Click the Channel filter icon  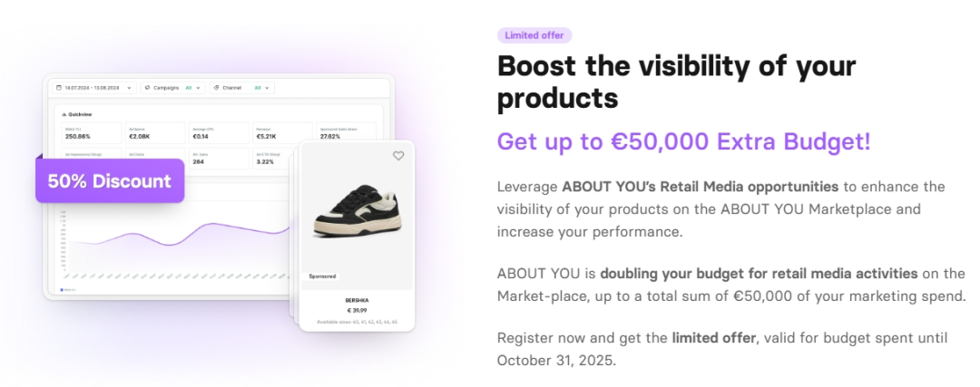point(216,88)
